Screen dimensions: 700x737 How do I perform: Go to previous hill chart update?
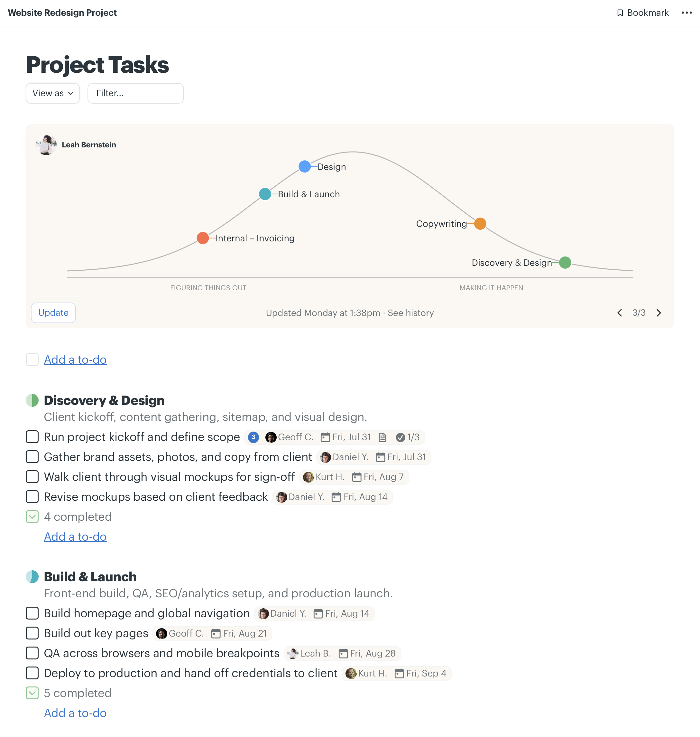[619, 313]
